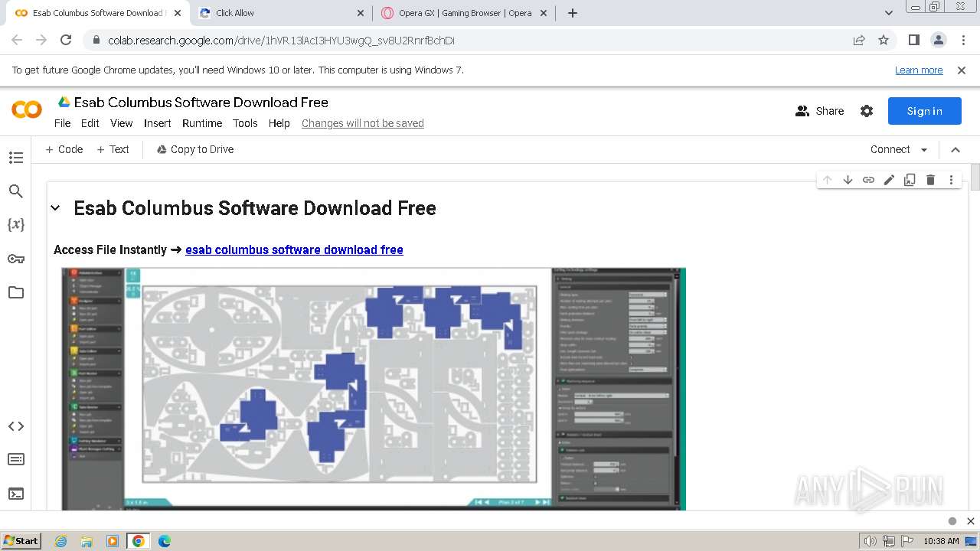Bookmark this page star icon
The height and width of the screenshot is (551, 980).
tap(884, 40)
